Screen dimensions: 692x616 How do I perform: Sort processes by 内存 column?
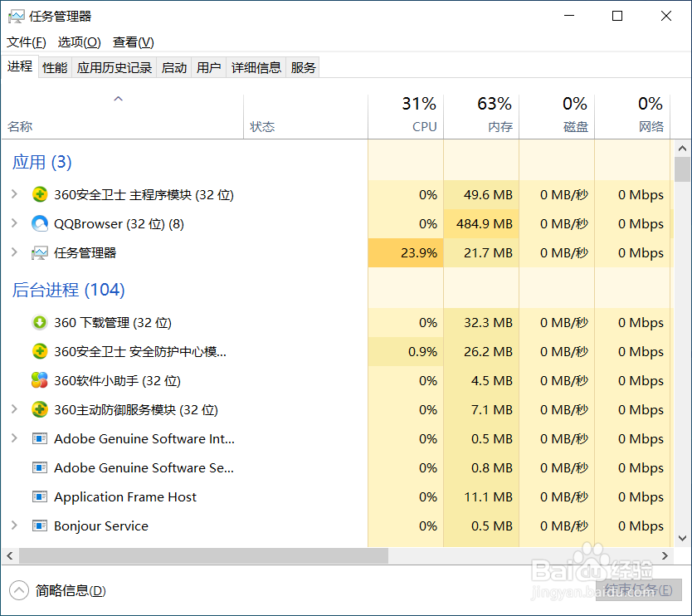point(481,116)
